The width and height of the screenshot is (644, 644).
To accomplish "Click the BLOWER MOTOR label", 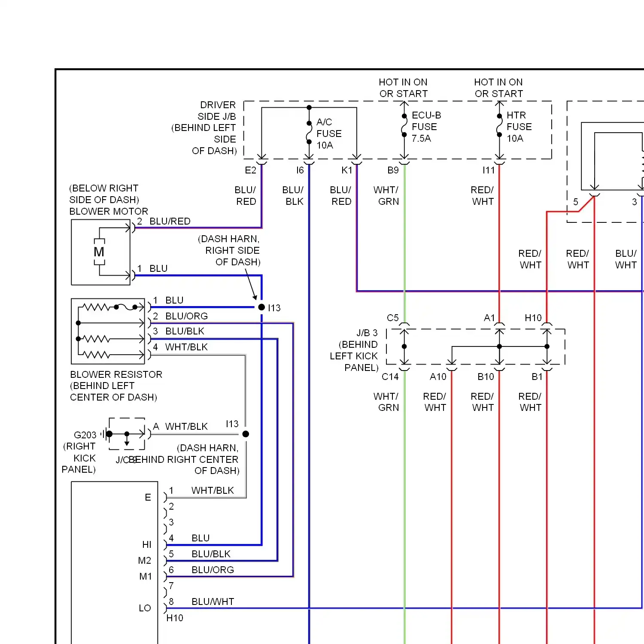I will pos(109,211).
